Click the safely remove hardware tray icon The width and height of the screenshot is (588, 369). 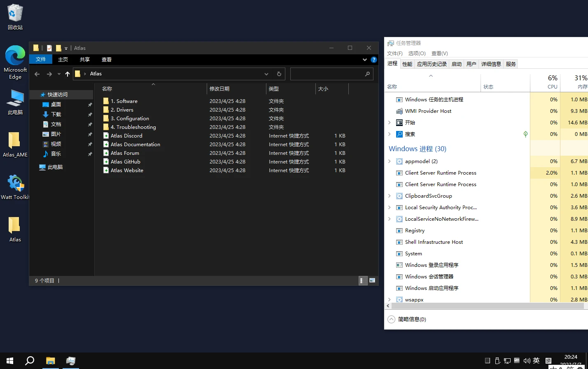[x=497, y=361]
